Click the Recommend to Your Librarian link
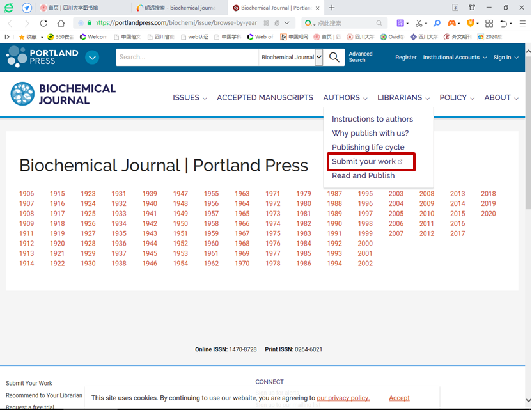The width and height of the screenshot is (532, 410). (43, 395)
